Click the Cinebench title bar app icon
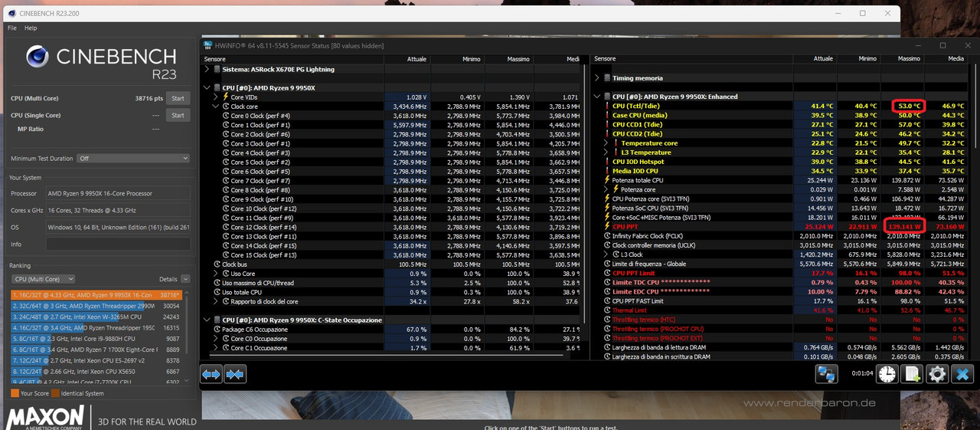The width and height of the screenshot is (980, 430). (x=10, y=13)
